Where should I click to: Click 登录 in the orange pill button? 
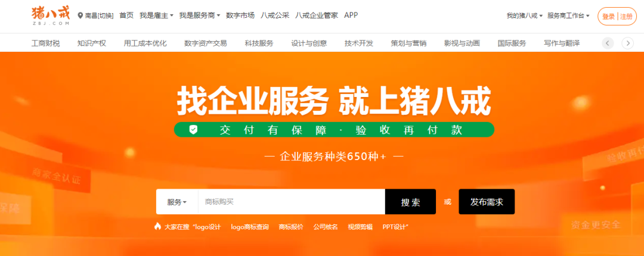608,17
